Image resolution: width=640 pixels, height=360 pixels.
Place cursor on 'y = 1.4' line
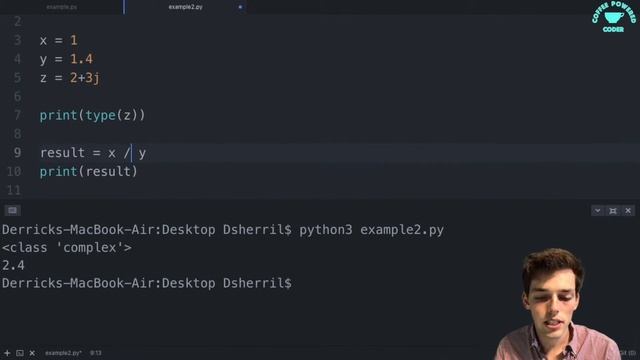pos(66,59)
